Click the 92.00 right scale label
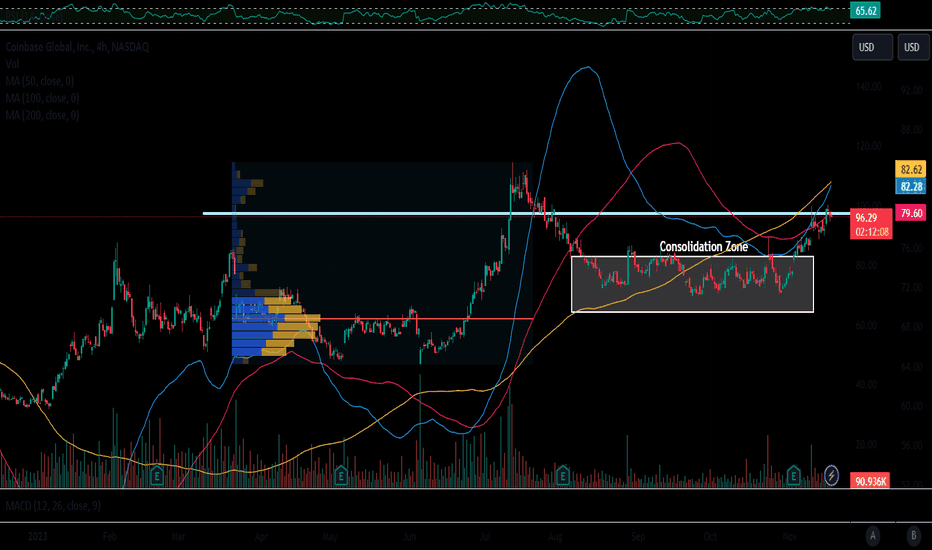The image size is (932, 550). 911,90
